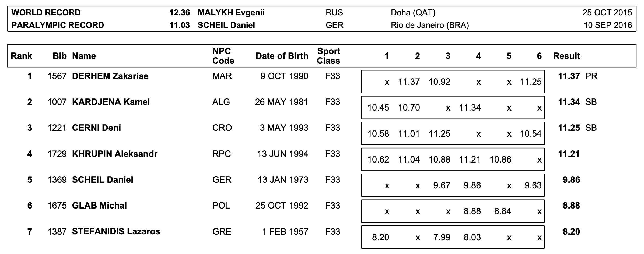Click the Rank column header
Image resolution: width=644 pixels, height=254 pixels.
(x=21, y=56)
